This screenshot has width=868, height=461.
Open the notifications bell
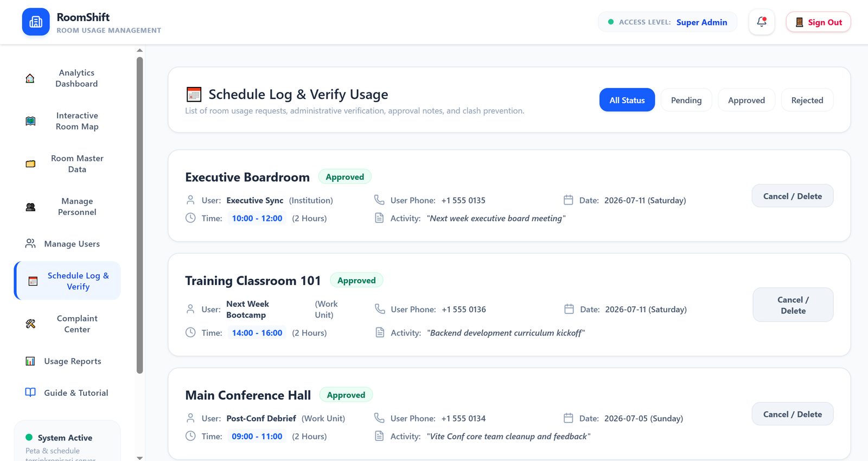coord(762,22)
